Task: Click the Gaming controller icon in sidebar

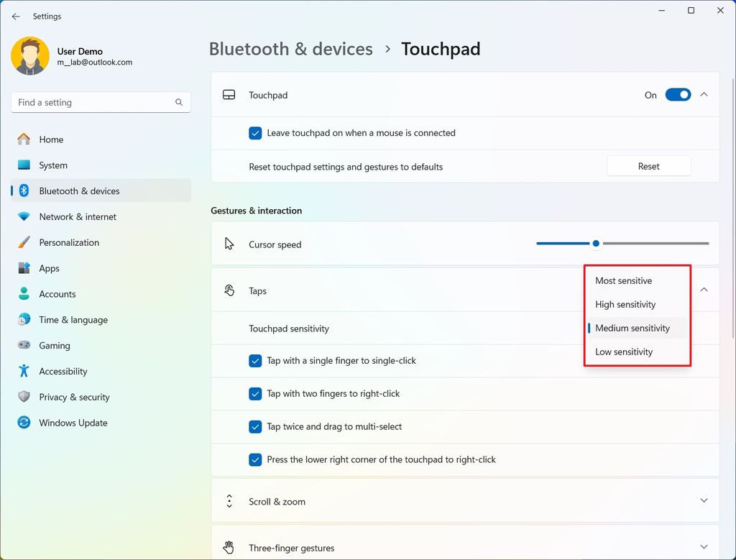Action: click(x=24, y=345)
